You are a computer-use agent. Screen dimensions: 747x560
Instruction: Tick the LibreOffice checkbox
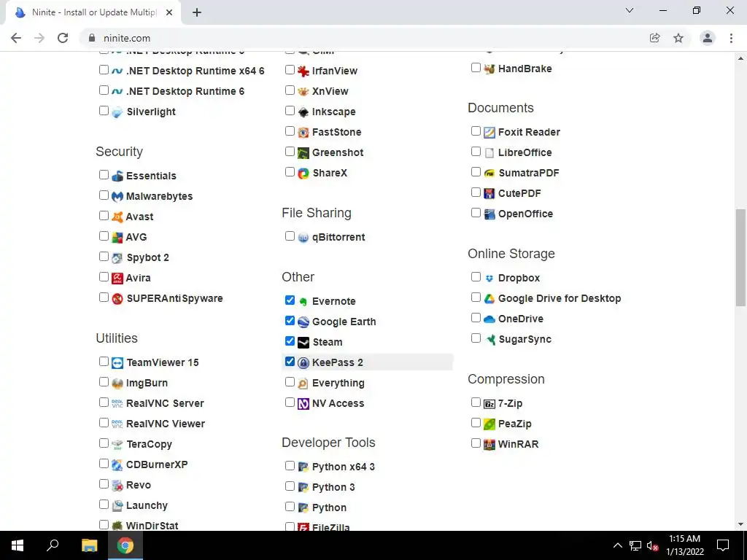point(476,152)
